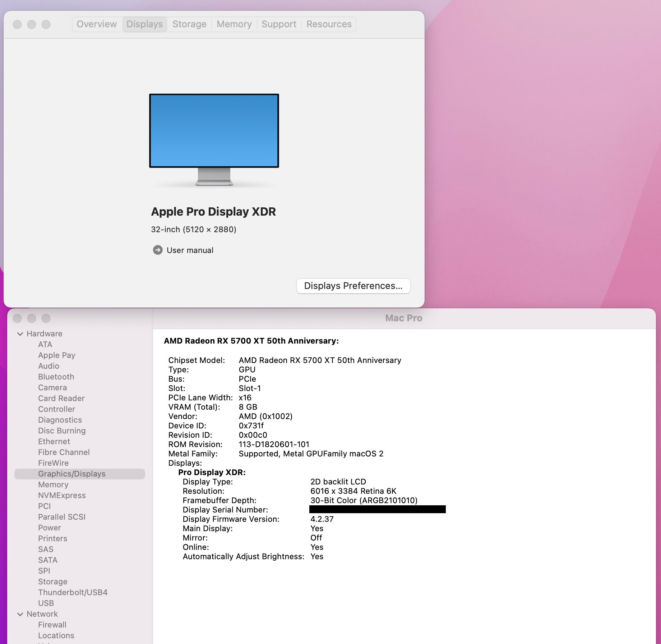661x644 pixels.
Task: Select NVMExpress in the sidebar
Action: [62, 495]
